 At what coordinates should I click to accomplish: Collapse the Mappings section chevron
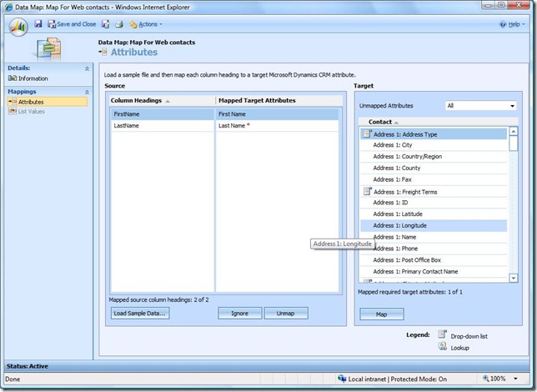87,92
